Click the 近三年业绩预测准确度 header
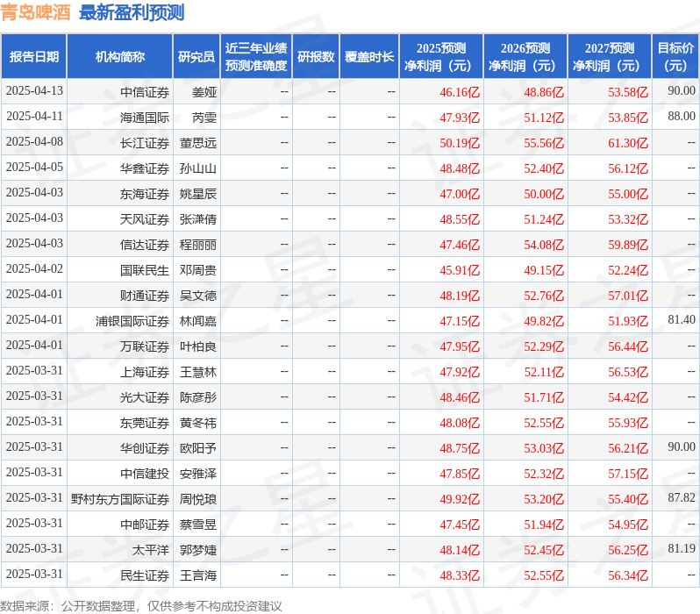This screenshot has width=700, height=614. tap(256, 57)
